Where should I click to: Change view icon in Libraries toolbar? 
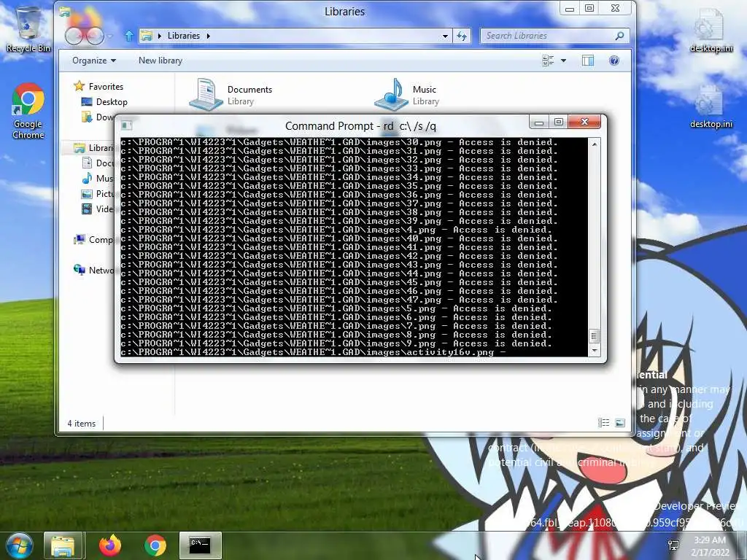point(548,61)
